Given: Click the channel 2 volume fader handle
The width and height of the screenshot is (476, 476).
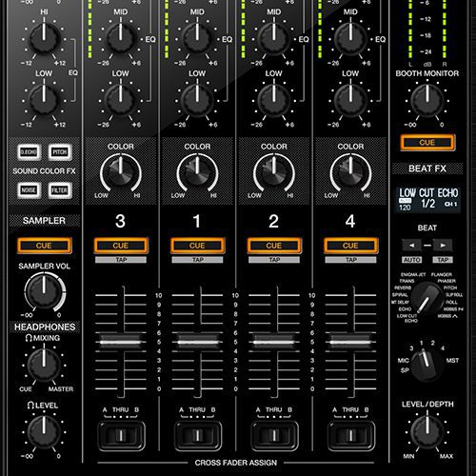Looking at the screenshot, I should click(x=274, y=342).
